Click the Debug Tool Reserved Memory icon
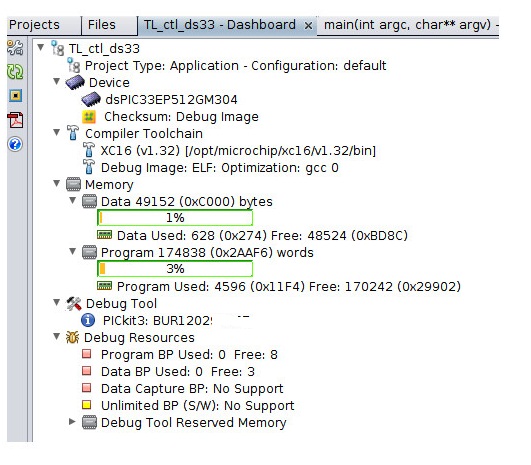 pos(89,422)
